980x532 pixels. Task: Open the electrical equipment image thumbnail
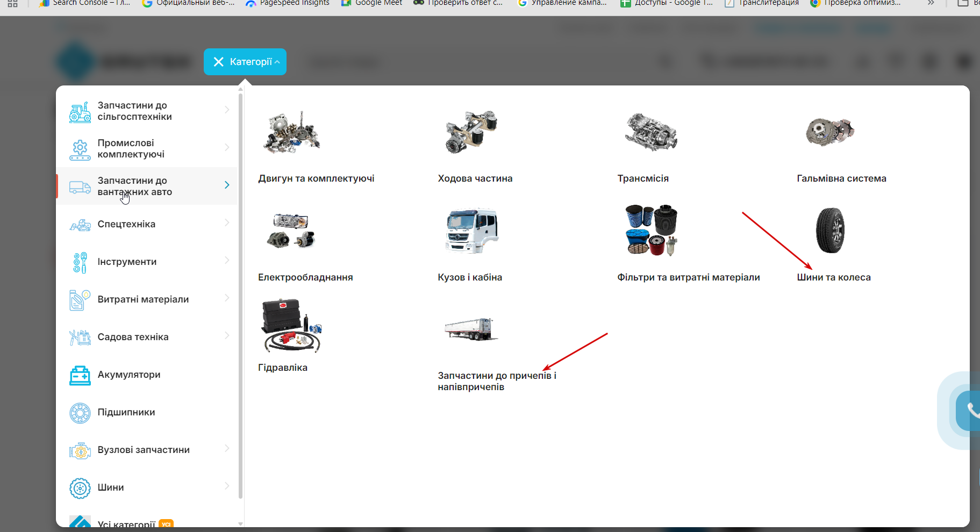coord(291,231)
